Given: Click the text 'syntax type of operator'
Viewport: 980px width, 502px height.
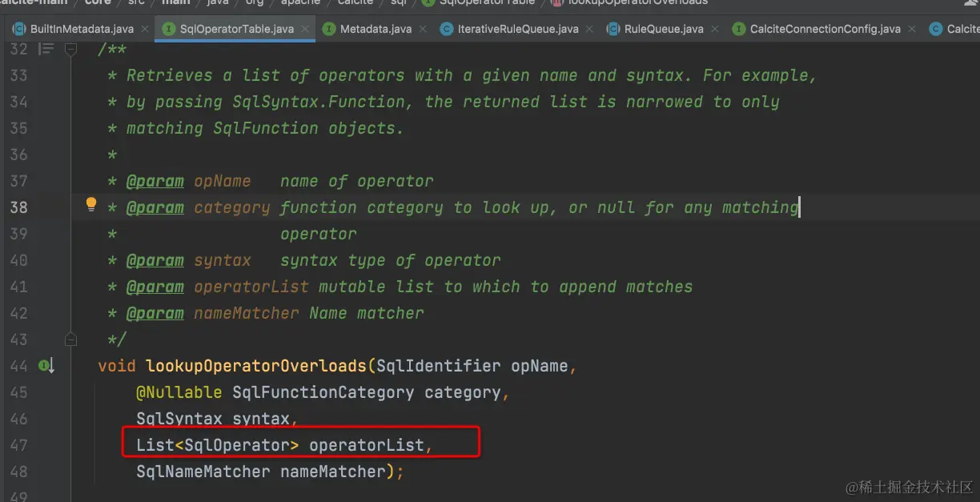Looking at the screenshot, I should coord(391,260).
